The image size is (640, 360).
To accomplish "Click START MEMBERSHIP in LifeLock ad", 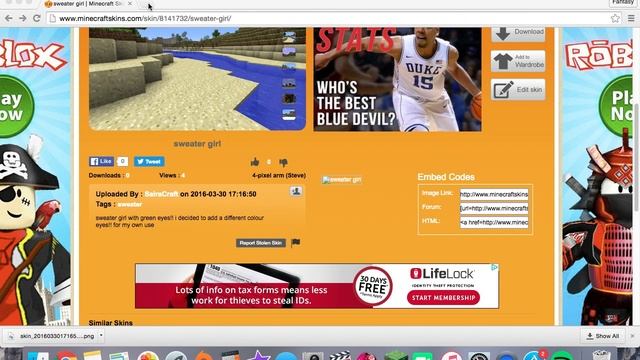I will point(443,298).
